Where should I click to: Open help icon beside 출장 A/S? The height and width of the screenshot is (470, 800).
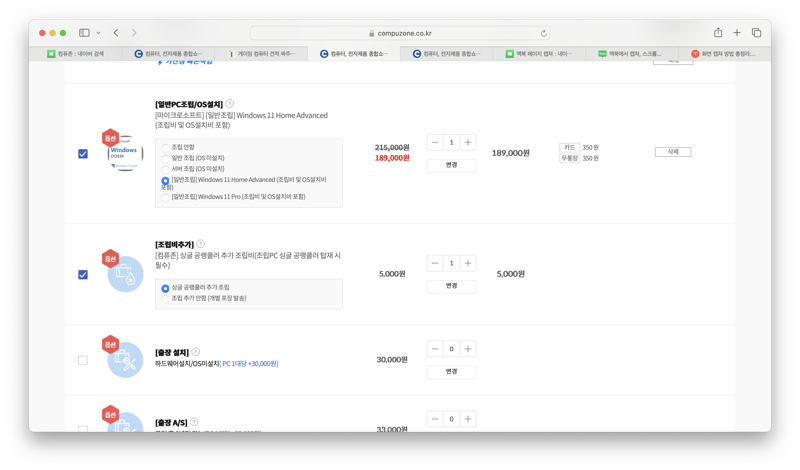194,422
